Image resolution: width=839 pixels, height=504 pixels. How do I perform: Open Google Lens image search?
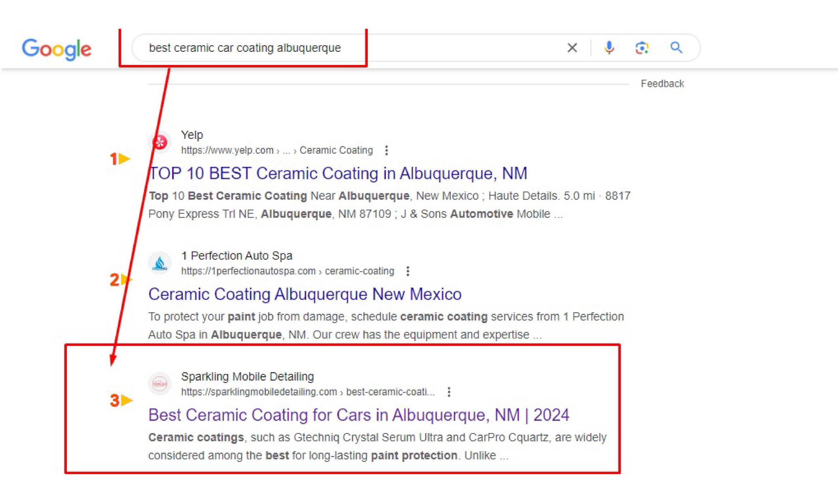click(642, 48)
